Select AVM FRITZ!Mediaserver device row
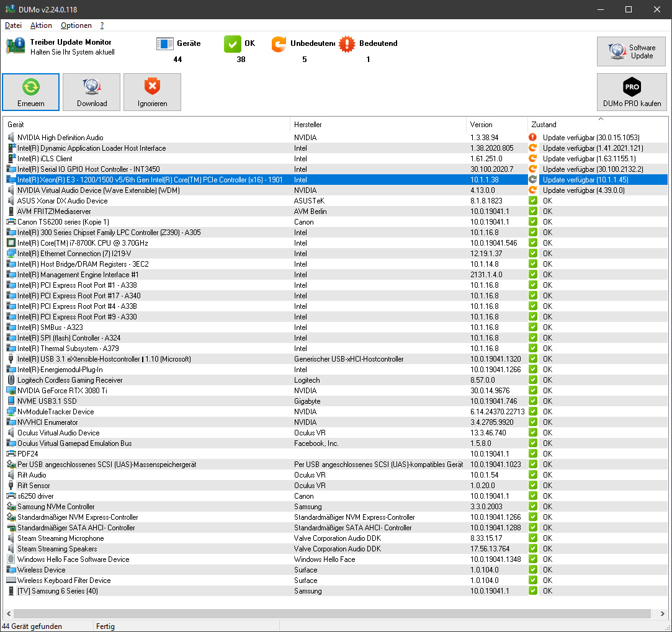This screenshot has width=672, height=632. pos(336,211)
